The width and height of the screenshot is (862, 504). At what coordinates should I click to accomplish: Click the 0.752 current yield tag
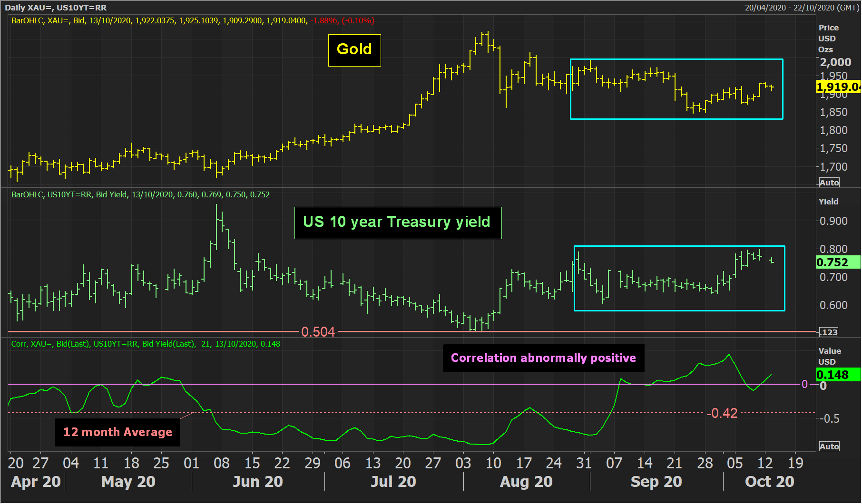coord(838,262)
